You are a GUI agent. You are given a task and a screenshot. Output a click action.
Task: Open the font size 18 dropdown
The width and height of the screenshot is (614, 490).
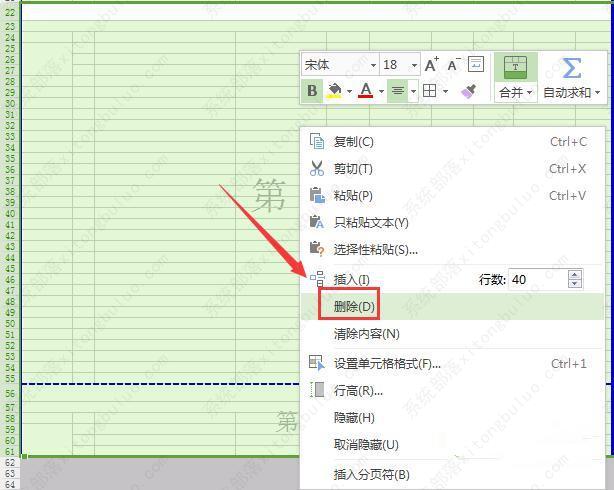pos(415,65)
